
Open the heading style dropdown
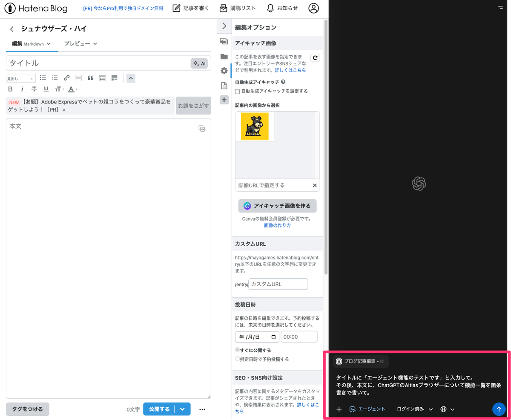click(x=21, y=78)
